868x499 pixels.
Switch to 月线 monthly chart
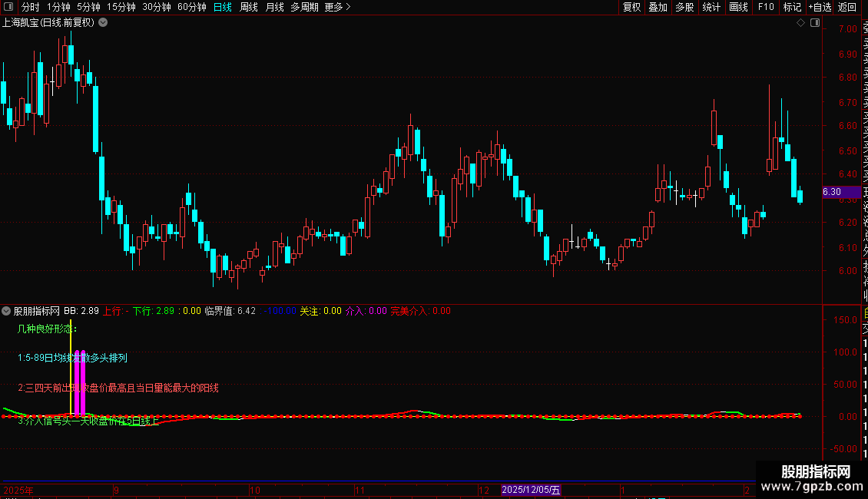(274, 7)
